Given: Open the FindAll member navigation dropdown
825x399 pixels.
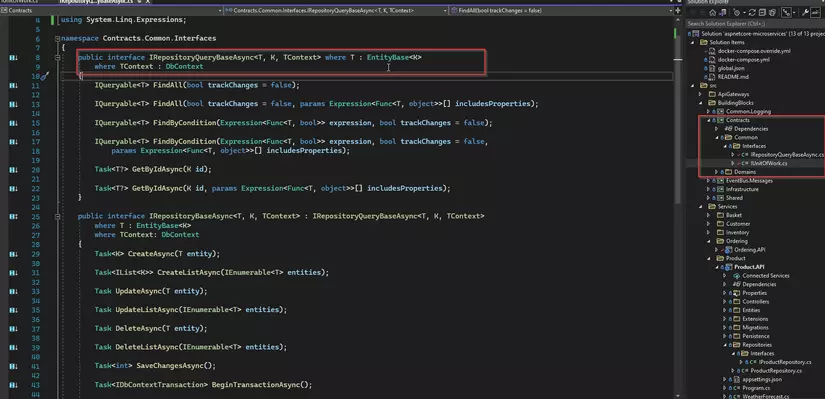Looking at the screenshot, I should [x=560, y=10].
